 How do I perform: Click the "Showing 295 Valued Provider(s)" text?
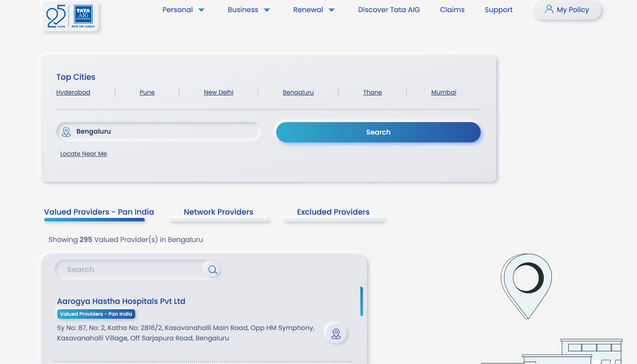point(125,240)
